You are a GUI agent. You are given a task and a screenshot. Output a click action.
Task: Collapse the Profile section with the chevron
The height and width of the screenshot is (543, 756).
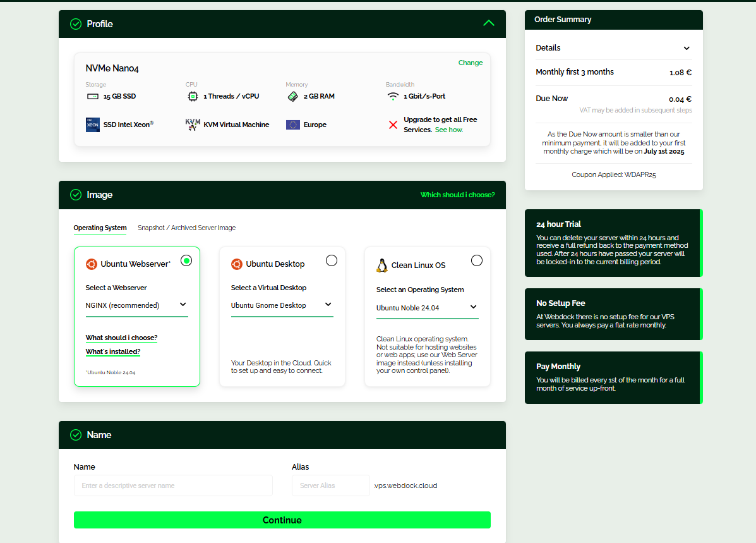488,23
